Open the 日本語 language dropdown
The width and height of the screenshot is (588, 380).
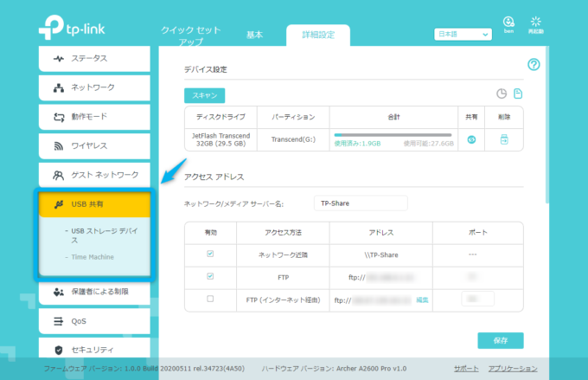pyautogui.click(x=463, y=34)
